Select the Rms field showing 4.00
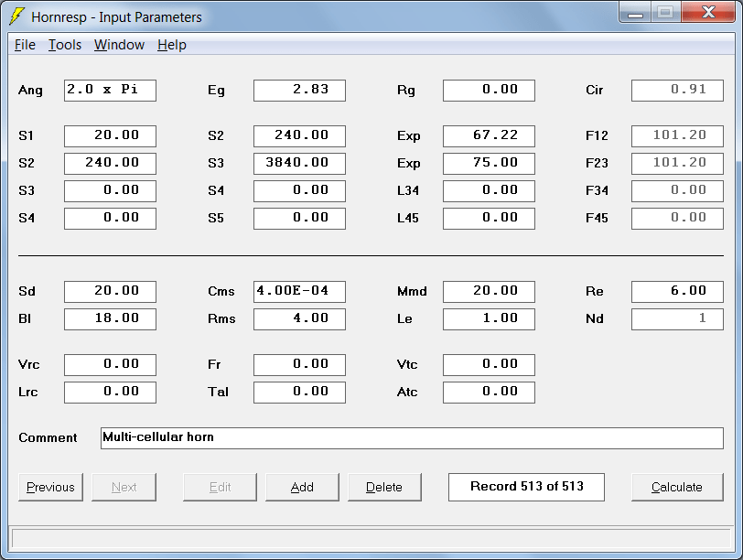 [x=299, y=318]
